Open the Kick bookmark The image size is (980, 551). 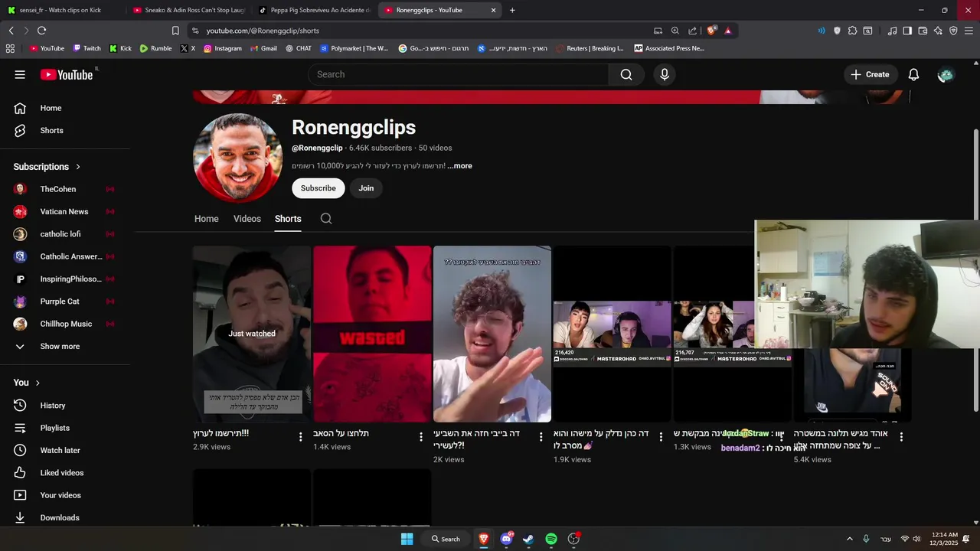coord(120,48)
